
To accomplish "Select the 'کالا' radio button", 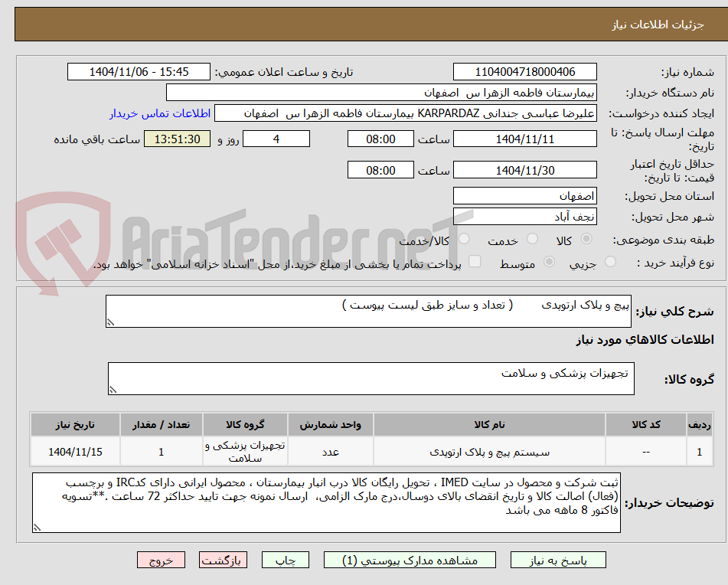I will click(586, 239).
